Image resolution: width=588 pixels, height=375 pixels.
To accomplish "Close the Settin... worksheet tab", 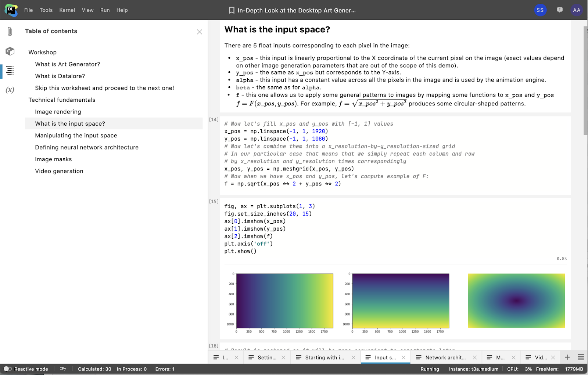I will click(283, 357).
